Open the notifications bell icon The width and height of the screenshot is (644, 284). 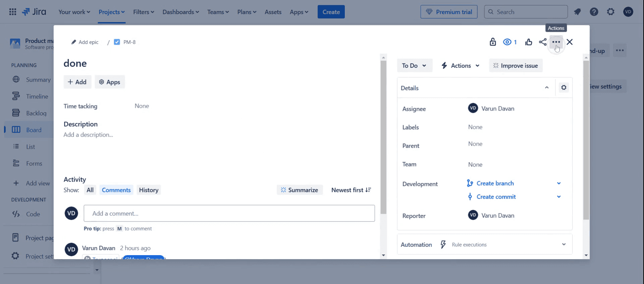pyautogui.click(x=577, y=12)
